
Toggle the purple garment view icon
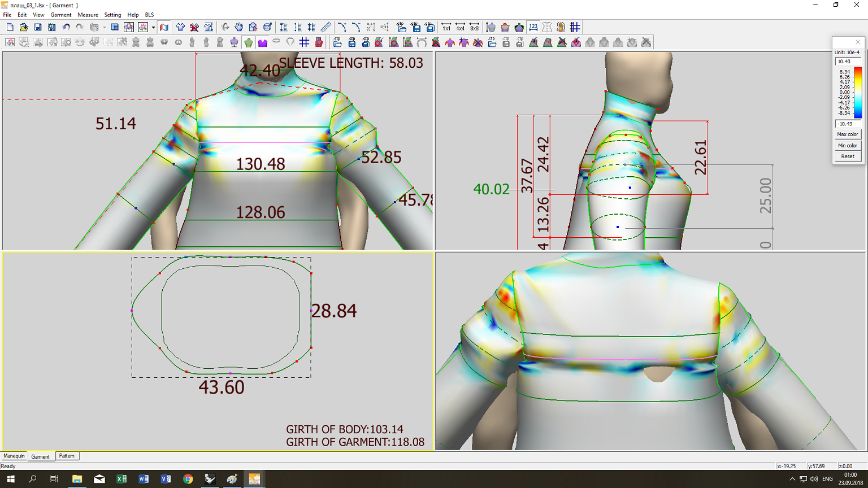(262, 42)
